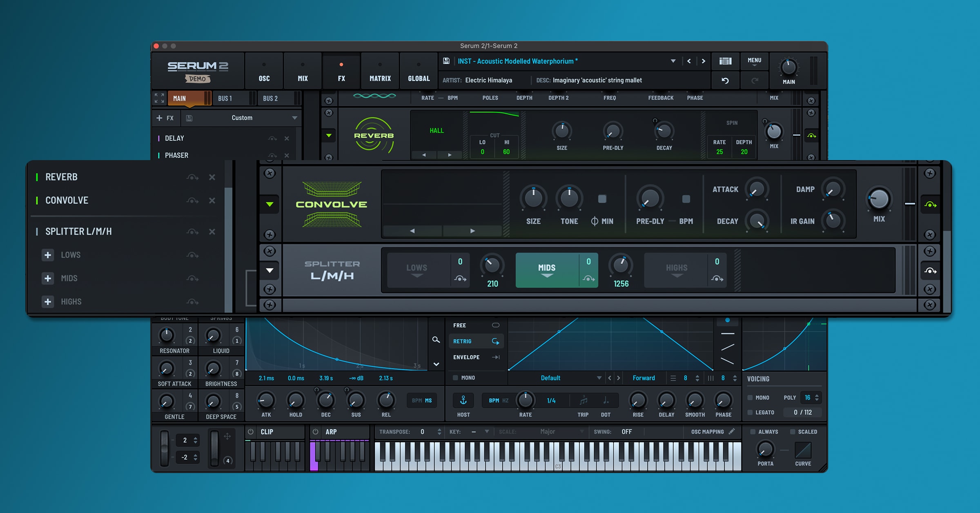Toggle the CLIP power button
The height and width of the screenshot is (513, 980).
[251, 432]
